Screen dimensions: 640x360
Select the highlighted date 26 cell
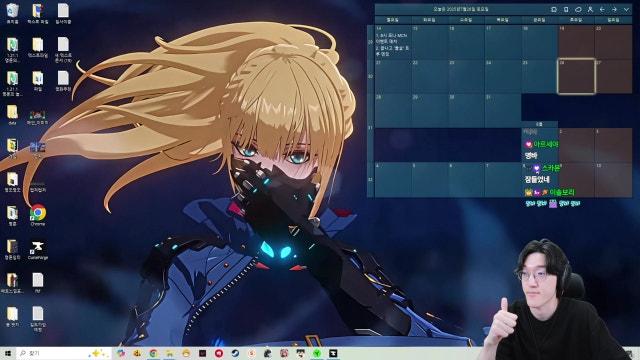click(576, 76)
